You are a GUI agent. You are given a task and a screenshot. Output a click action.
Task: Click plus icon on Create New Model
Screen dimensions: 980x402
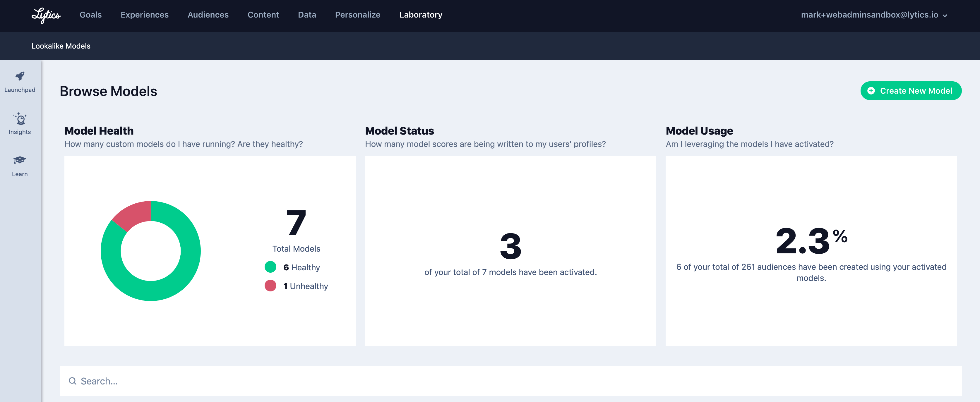point(871,91)
